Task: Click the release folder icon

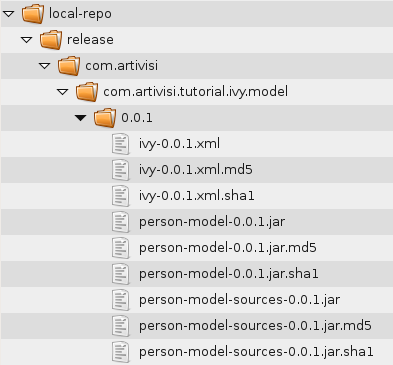Action: [x=51, y=40]
